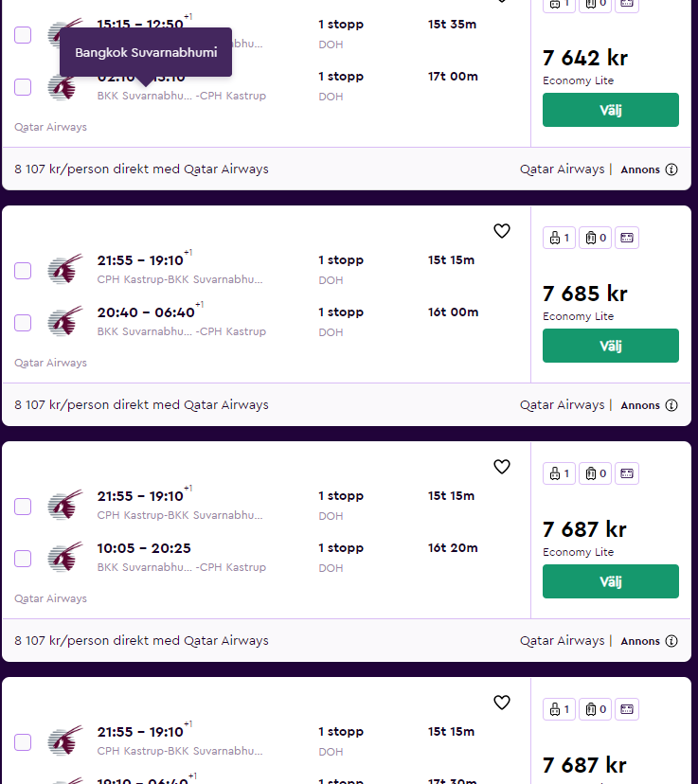Click the 7 685 kr price

pyautogui.click(x=584, y=294)
